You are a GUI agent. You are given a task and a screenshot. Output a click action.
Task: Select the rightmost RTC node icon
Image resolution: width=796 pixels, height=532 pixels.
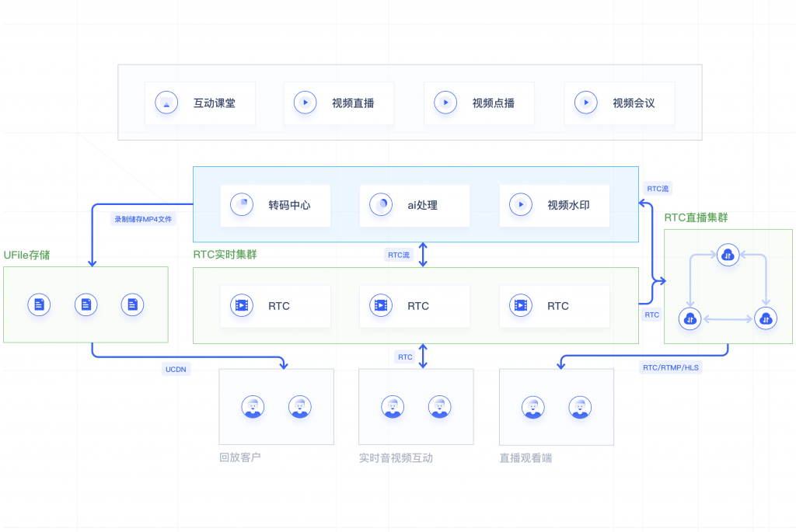[x=520, y=305]
